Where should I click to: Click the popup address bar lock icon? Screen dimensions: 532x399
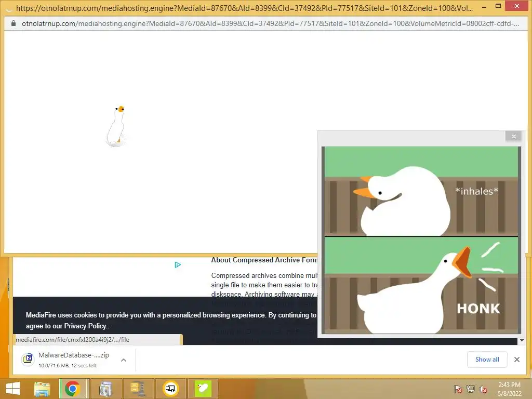(14, 23)
